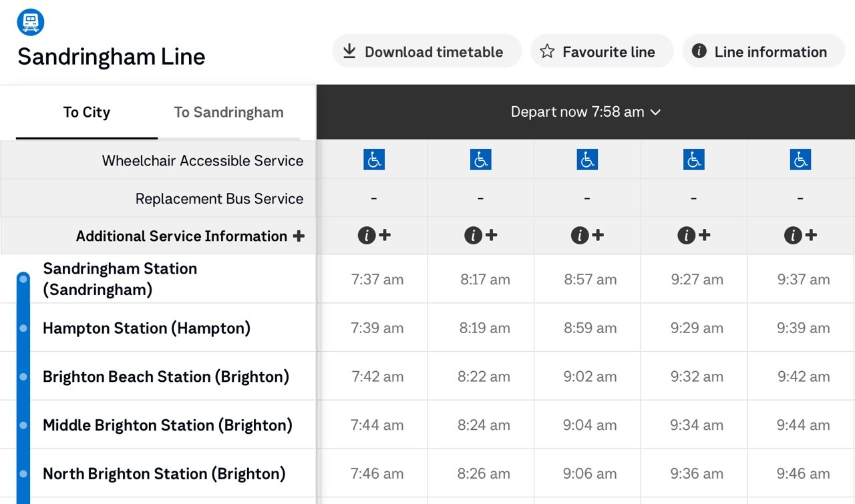Open the Depart now 7:58 am dropdown

pos(585,112)
